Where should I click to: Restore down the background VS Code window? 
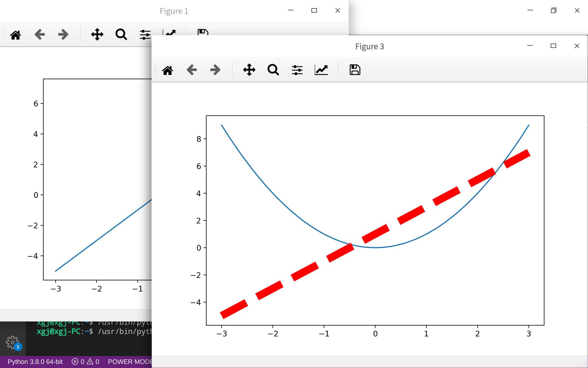tap(553, 10)
